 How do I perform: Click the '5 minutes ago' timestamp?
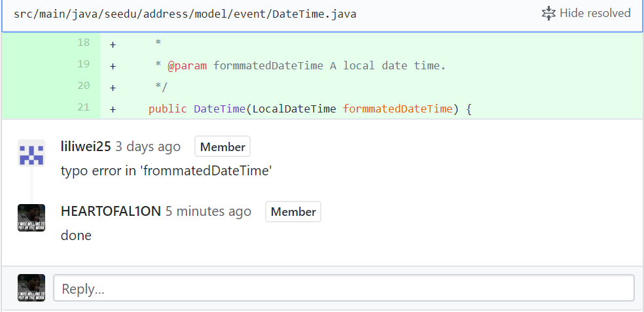coord(208,211)
